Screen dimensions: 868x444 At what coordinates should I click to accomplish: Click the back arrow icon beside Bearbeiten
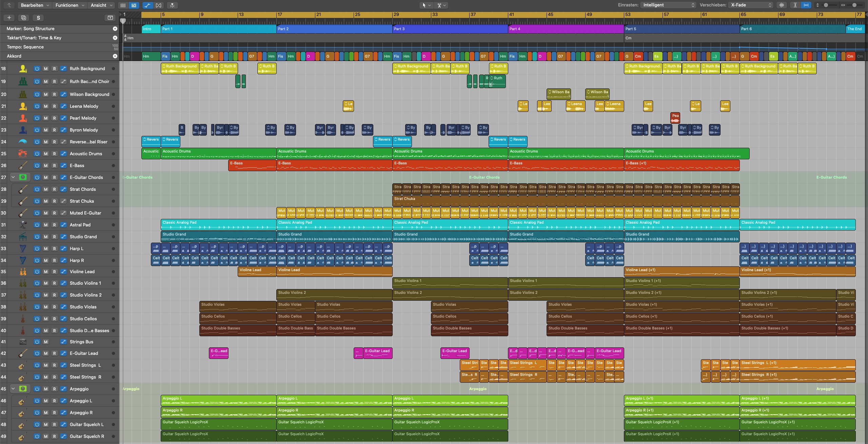9,5
